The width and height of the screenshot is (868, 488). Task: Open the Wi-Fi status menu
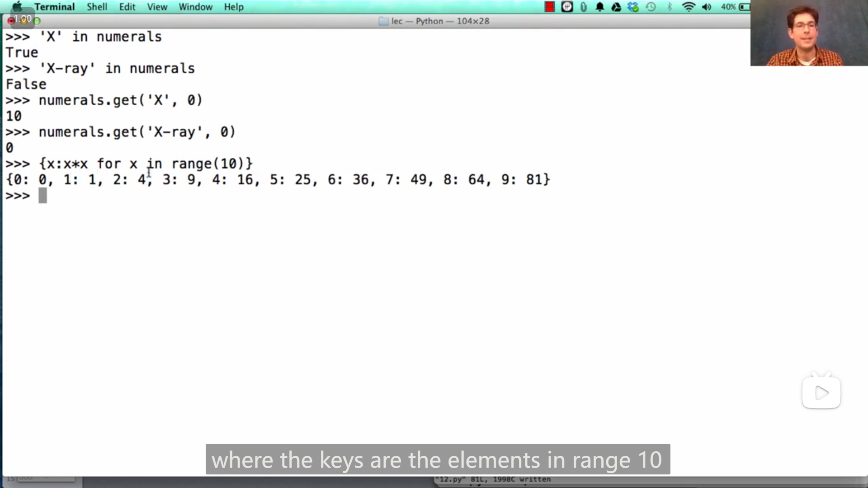[x=688, y=7]
